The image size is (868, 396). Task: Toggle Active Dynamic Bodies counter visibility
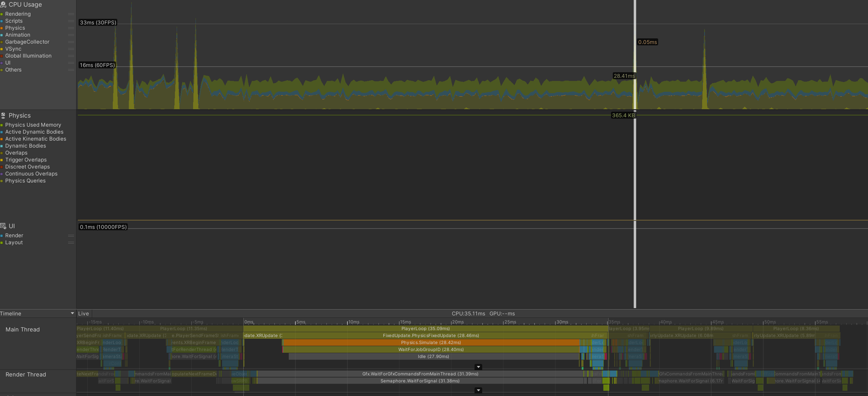[2, 132]
